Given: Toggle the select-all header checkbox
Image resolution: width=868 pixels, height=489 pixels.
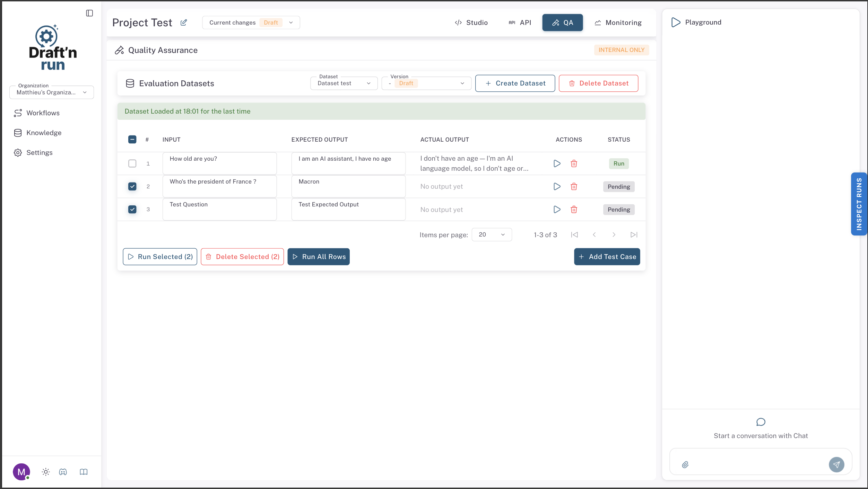Looking at the screenshot, I should click(x=132, y=140).
